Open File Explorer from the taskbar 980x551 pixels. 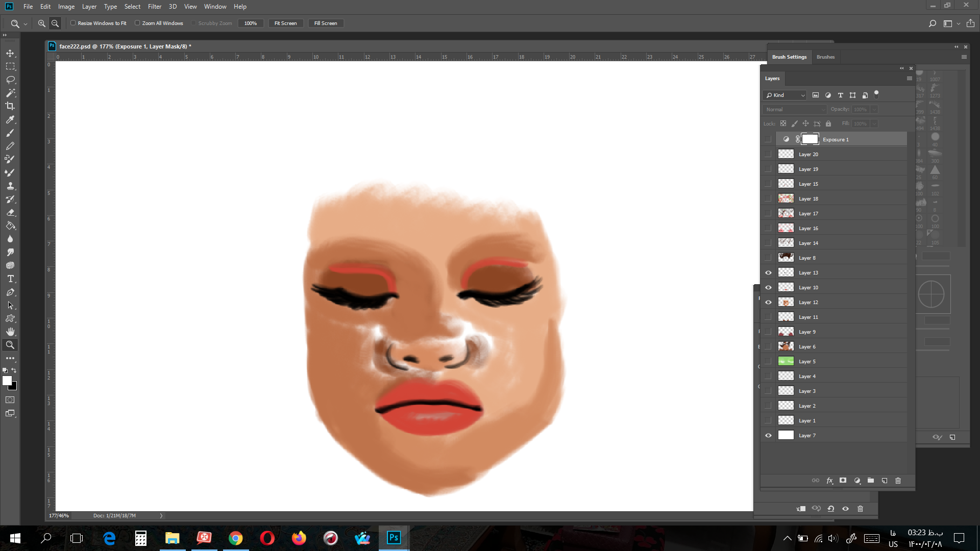[173, 538]
